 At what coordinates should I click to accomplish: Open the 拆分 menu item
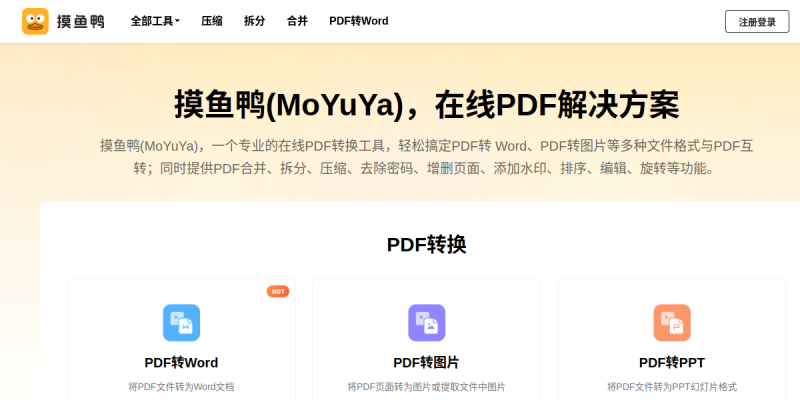coord(254,21)
